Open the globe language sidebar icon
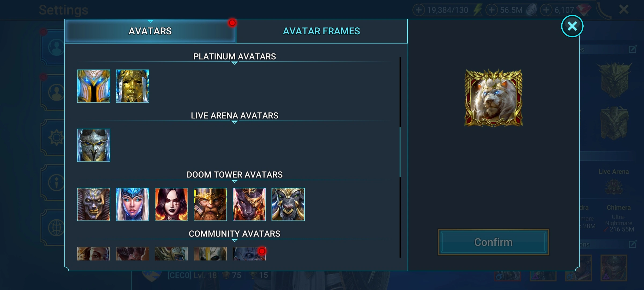 (56, 228)
